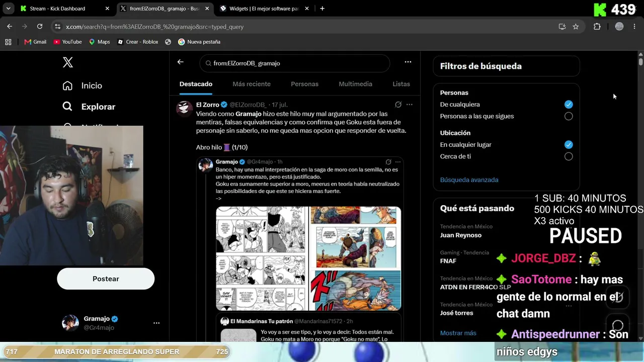The image size is (644, 362).
Task: Open the Maps bookmark
Action: 99,42
